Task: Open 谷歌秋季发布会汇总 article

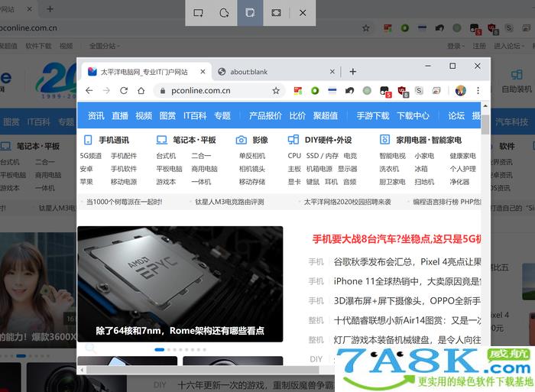Action: point(407,262)
